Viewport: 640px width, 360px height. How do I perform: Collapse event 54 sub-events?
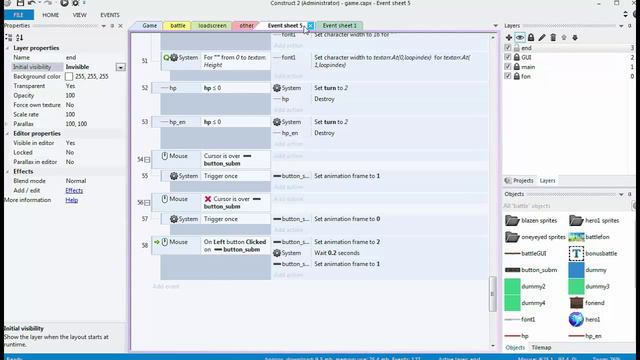tap(147, 160)
